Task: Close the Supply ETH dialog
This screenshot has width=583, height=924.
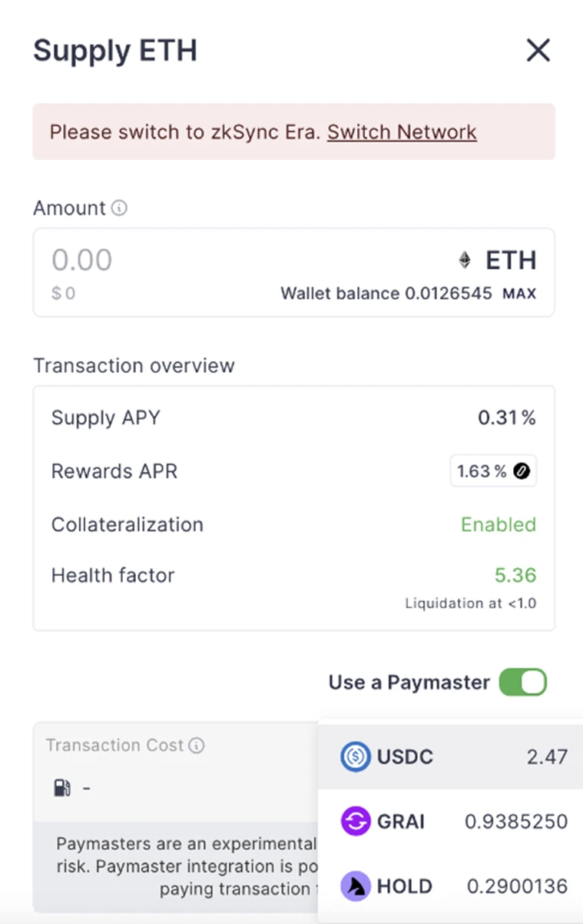Action: [x=538, y=51]
